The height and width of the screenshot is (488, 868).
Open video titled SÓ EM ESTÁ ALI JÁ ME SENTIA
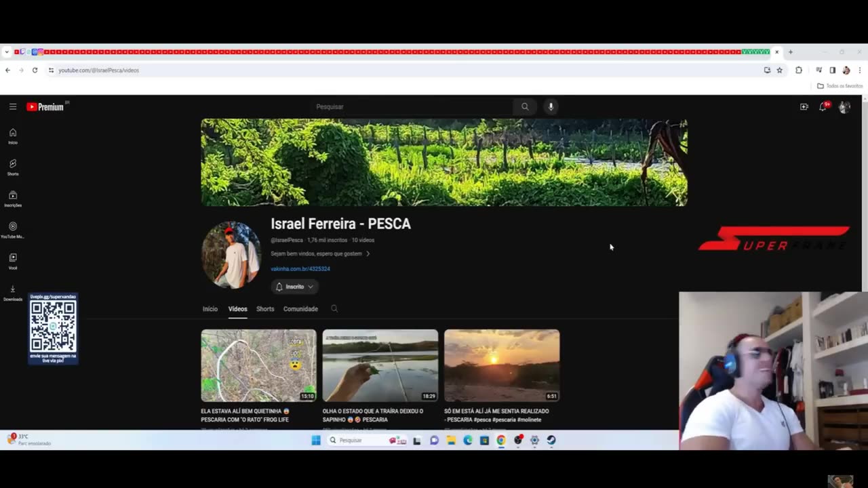[x=496, y=415]
